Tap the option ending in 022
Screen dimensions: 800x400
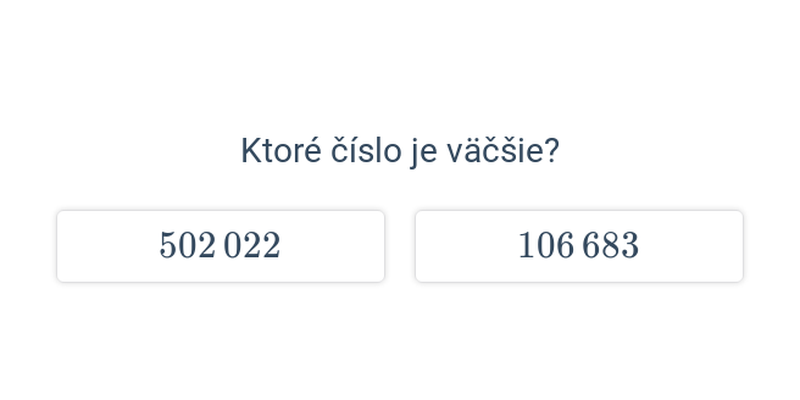pyautogui.click(x=220, y=246)
